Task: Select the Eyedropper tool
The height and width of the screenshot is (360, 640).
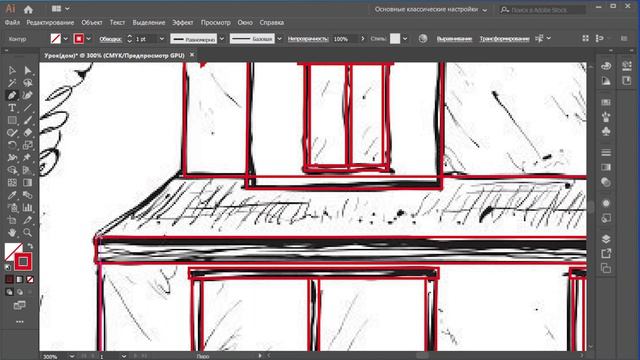Action: [x=12, y=195]
